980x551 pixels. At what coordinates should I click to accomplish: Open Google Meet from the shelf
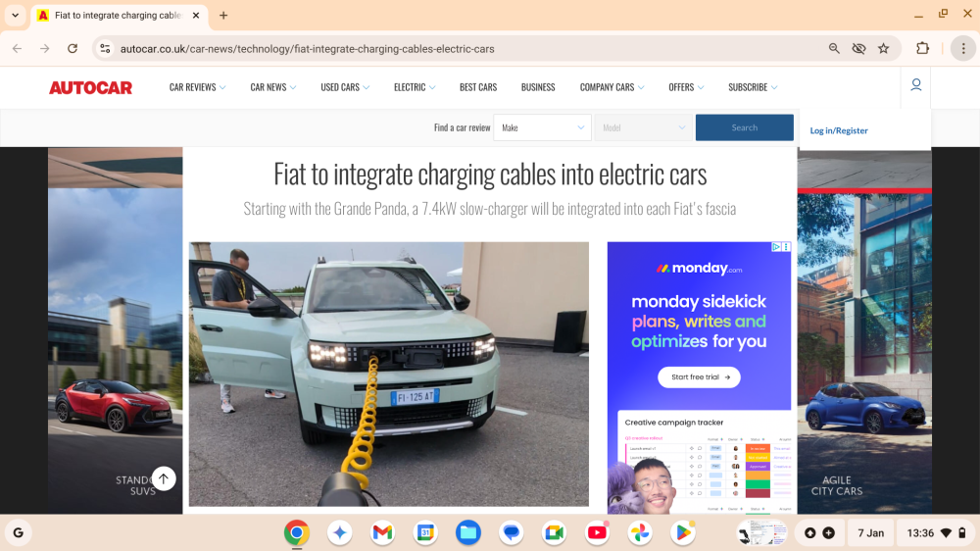coord(555,533)
